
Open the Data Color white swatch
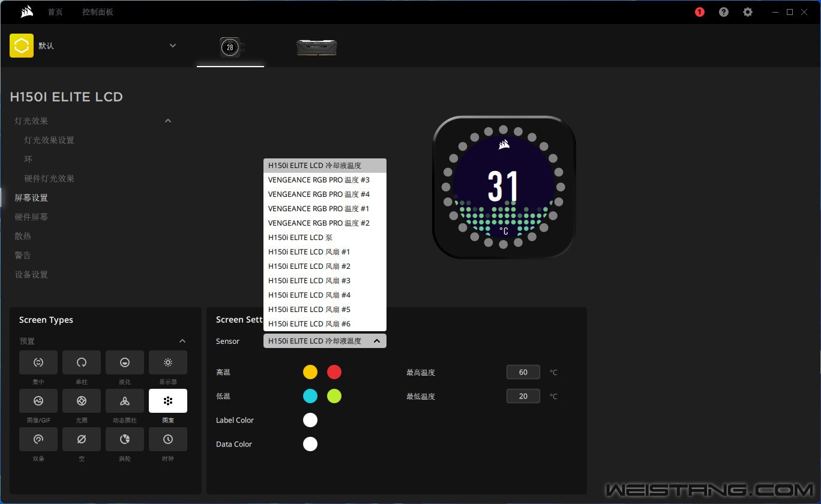tap(310, 444)
